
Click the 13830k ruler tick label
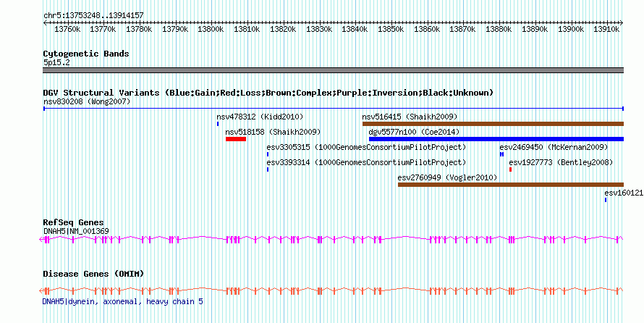point(320,29)
